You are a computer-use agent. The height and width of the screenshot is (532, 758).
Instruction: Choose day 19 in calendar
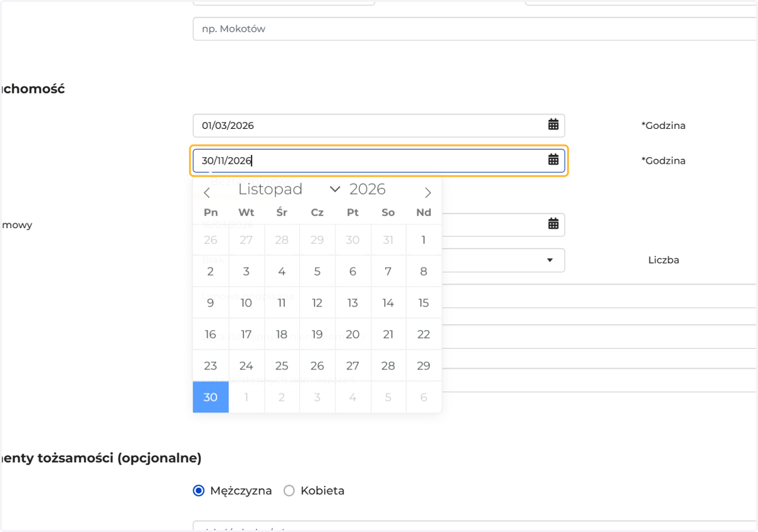coord(317,335)
